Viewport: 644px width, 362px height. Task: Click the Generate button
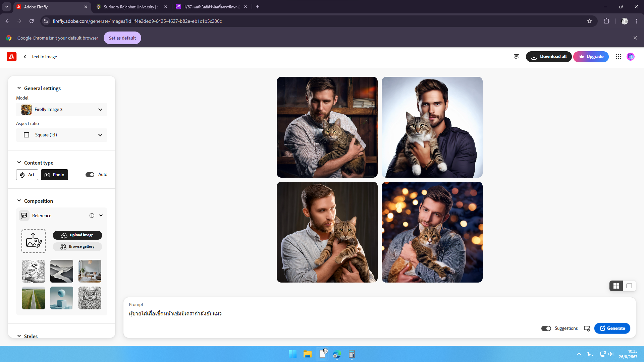coord(612,328)
